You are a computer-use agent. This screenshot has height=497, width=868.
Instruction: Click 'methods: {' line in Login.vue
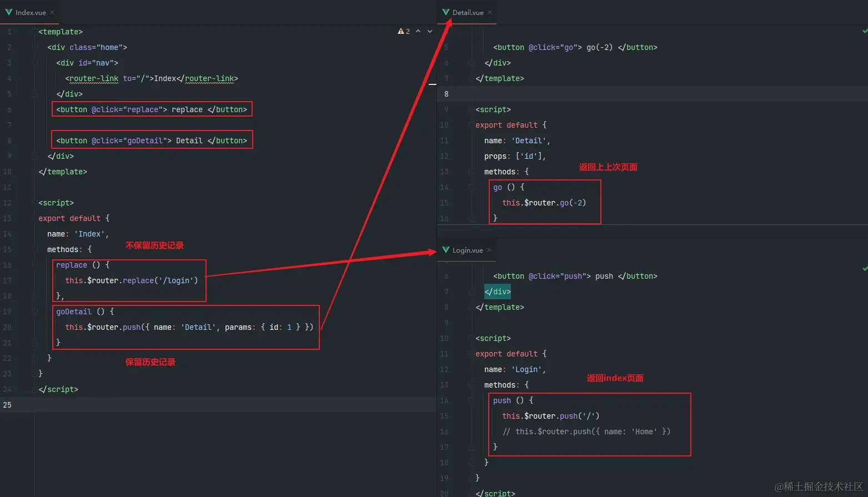(x=506, y=385)
